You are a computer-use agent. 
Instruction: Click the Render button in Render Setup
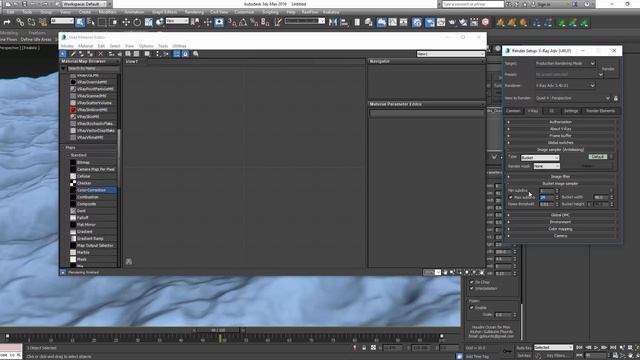608,69
